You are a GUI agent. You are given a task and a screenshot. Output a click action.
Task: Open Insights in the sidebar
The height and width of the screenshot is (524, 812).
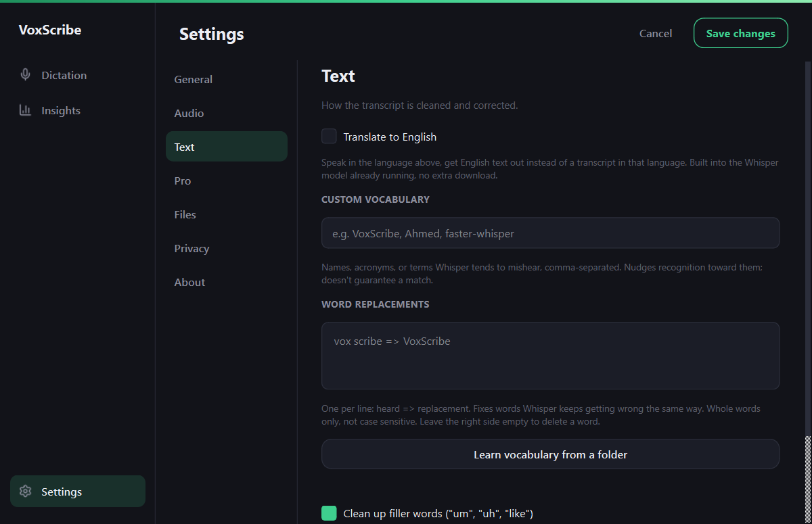tap(78, 110)
